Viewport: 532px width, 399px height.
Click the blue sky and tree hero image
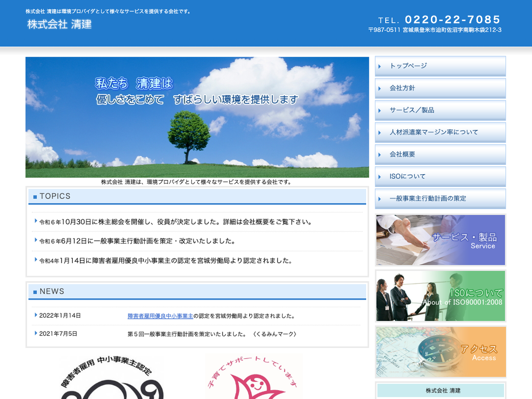[x=197, y=117]
